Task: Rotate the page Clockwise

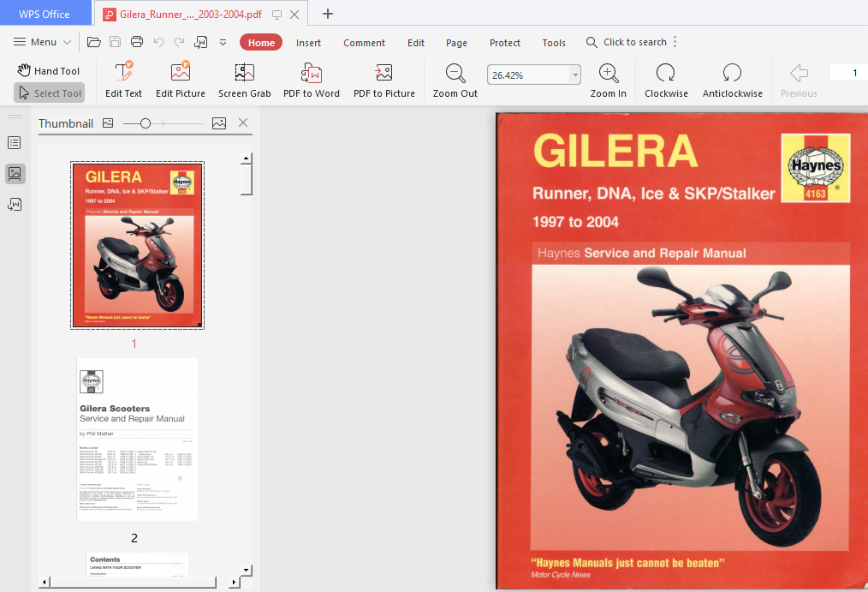Action: 666,81
